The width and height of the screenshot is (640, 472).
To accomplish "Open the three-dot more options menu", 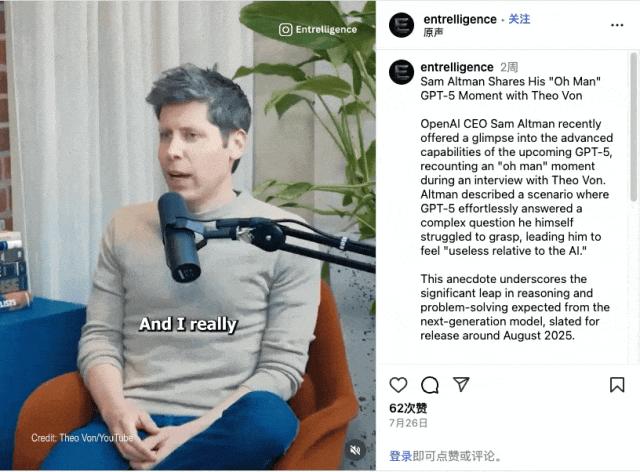I will (617, 25).
